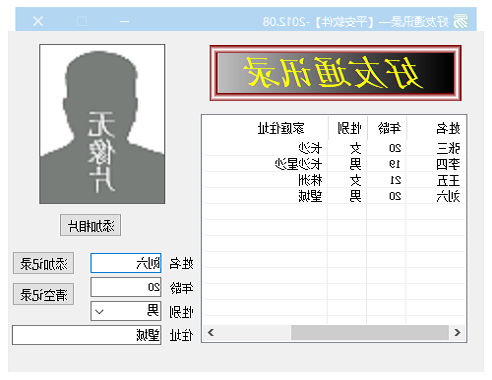Select the 张三 row name cell

point(448,148)
